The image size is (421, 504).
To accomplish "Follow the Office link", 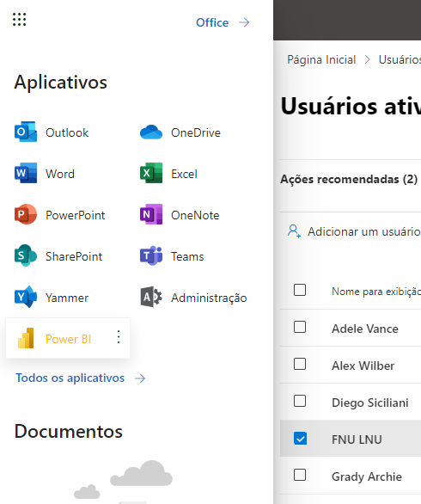I will (x=212, y=22).
